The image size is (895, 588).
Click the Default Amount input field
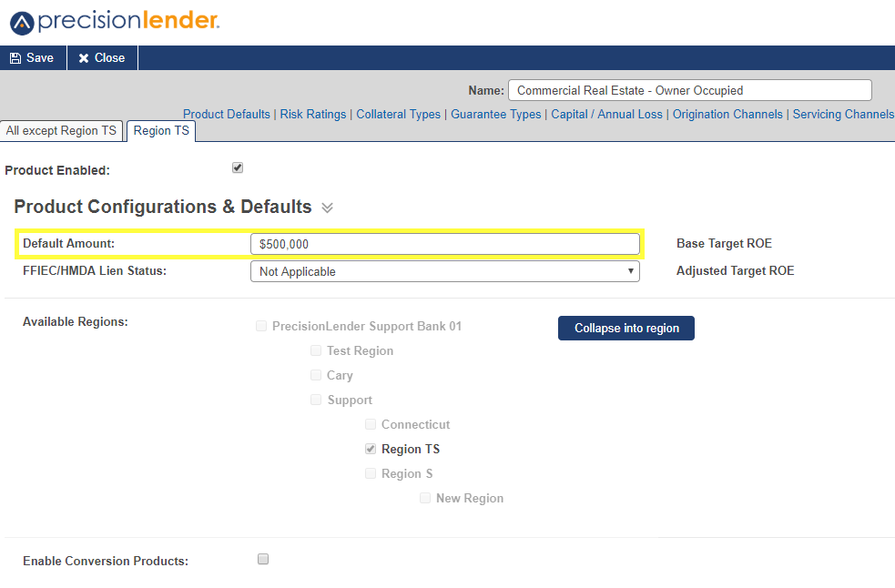pos(444,244)
